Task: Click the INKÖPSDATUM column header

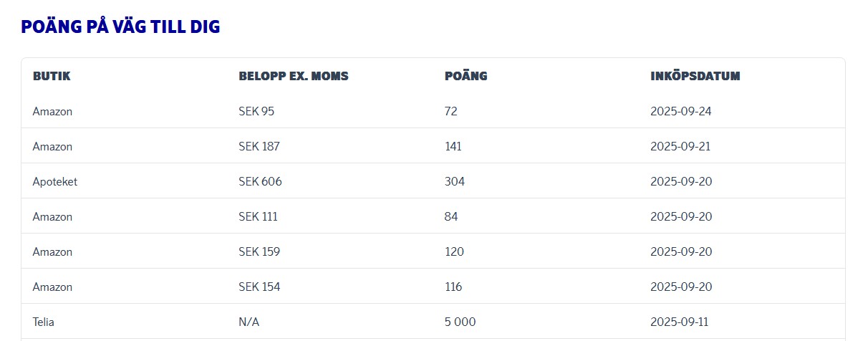Action: click(x=695, y=76)
